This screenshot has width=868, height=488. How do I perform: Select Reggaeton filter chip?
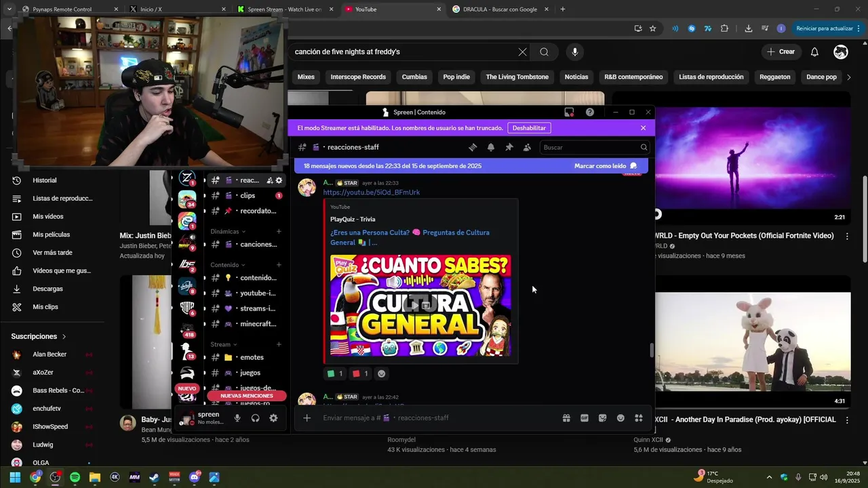pos(775,77)
